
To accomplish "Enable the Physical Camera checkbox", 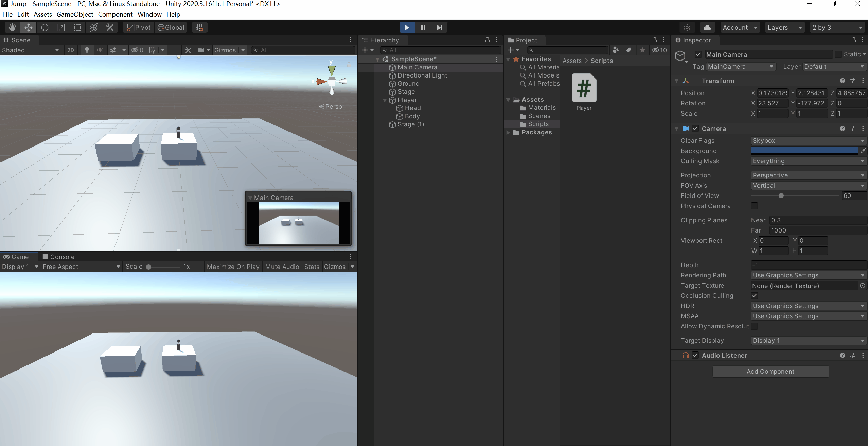I will tap(754, 206).
